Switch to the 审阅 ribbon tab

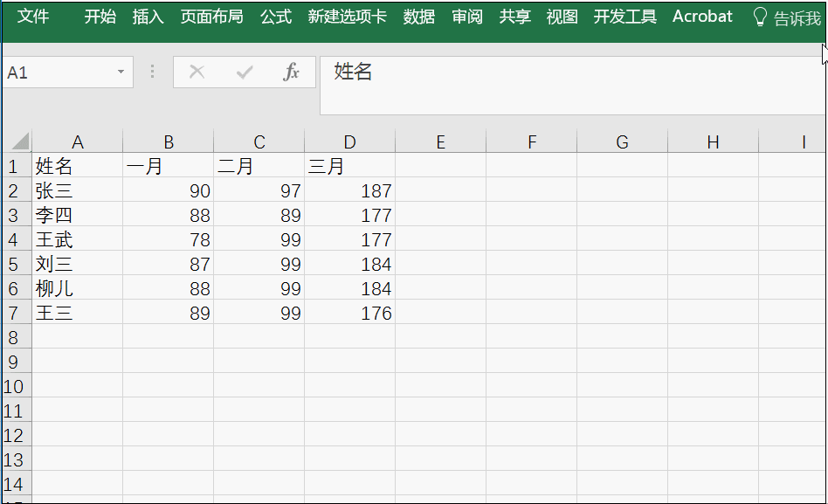(466, 17)
